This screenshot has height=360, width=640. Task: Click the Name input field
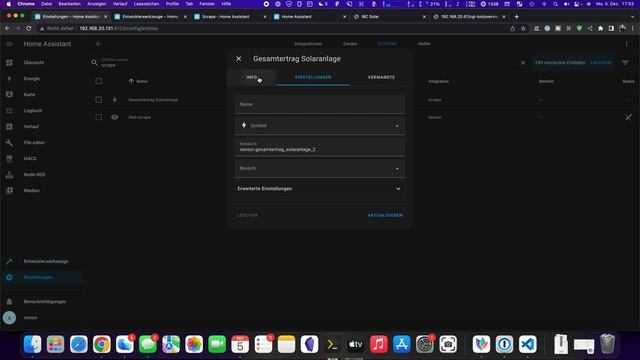click(x=320, y=104)
